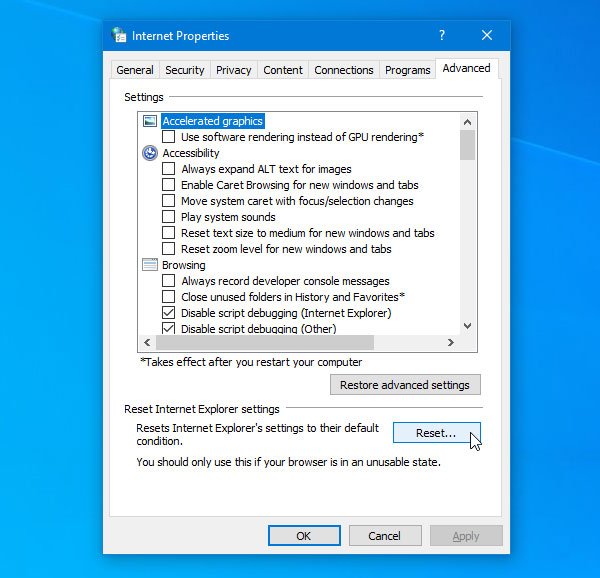This screenshot has height=578, width=600.
Task: Select the Advanced tab
Action: tap(466, 68)
